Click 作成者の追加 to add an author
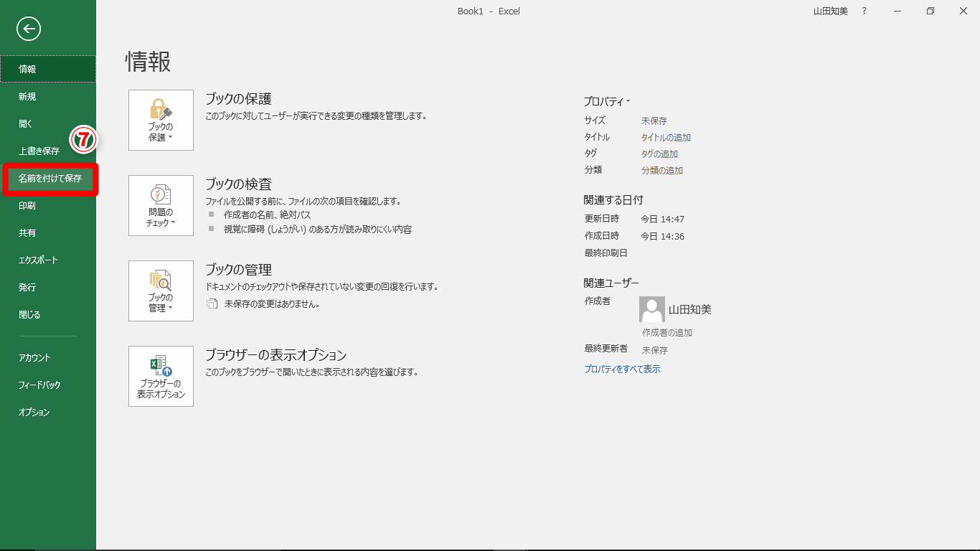The width and height of the screenshot is (980, 551). click(667, 332)
